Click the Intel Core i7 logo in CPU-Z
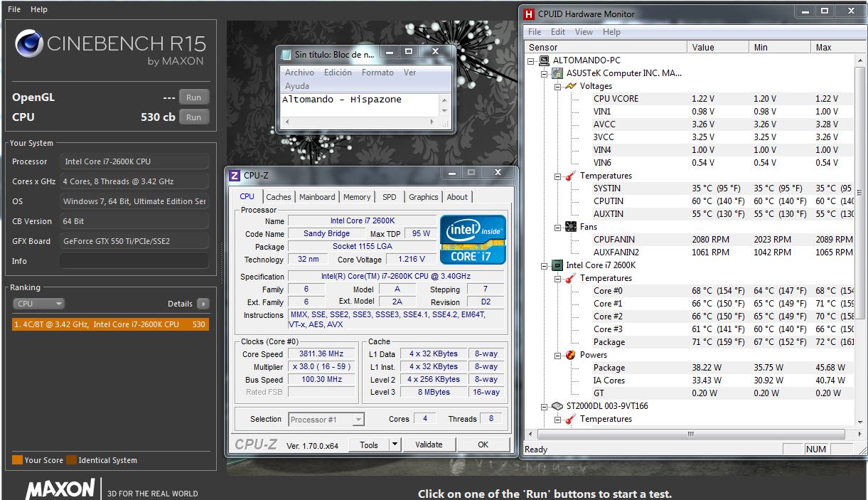868x500 pixels. (x=473, y=240)
